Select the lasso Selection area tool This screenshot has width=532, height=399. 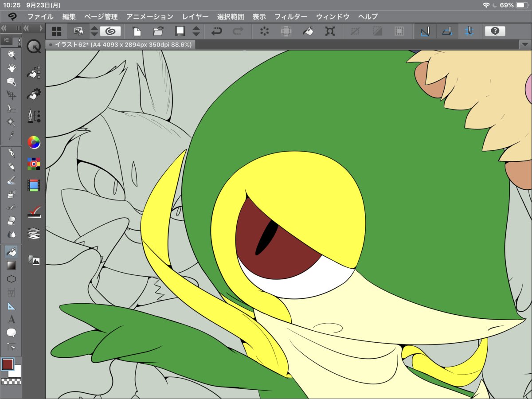coord(12,108)
